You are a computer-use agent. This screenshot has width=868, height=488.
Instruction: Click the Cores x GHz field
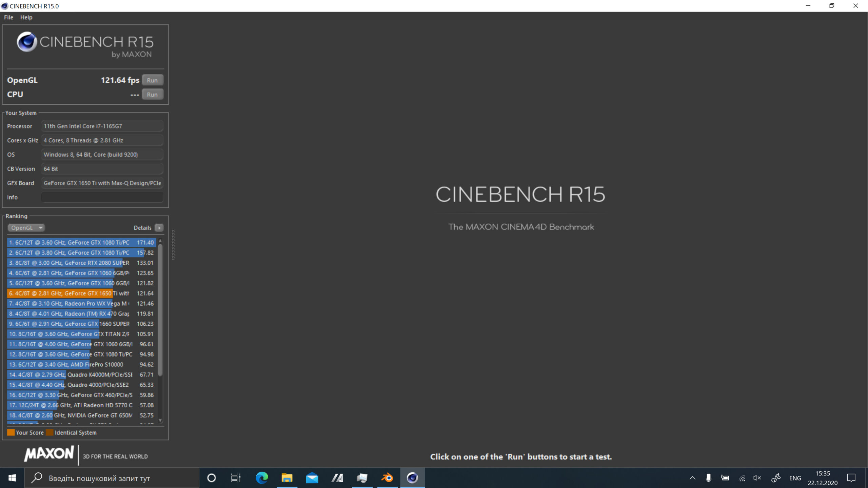coord(102,140)
